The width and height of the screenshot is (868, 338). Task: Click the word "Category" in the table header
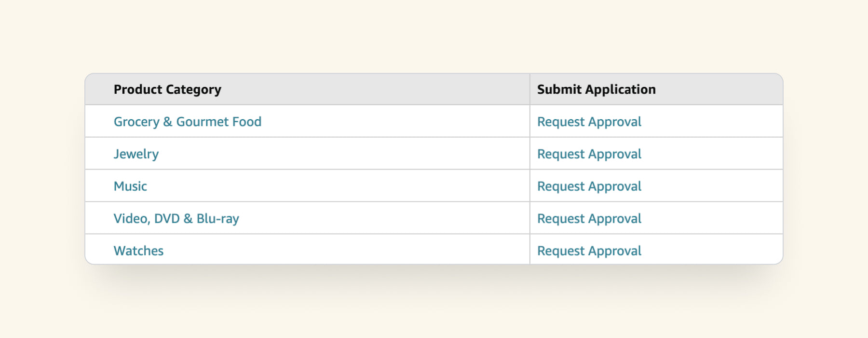coord(193,89)
